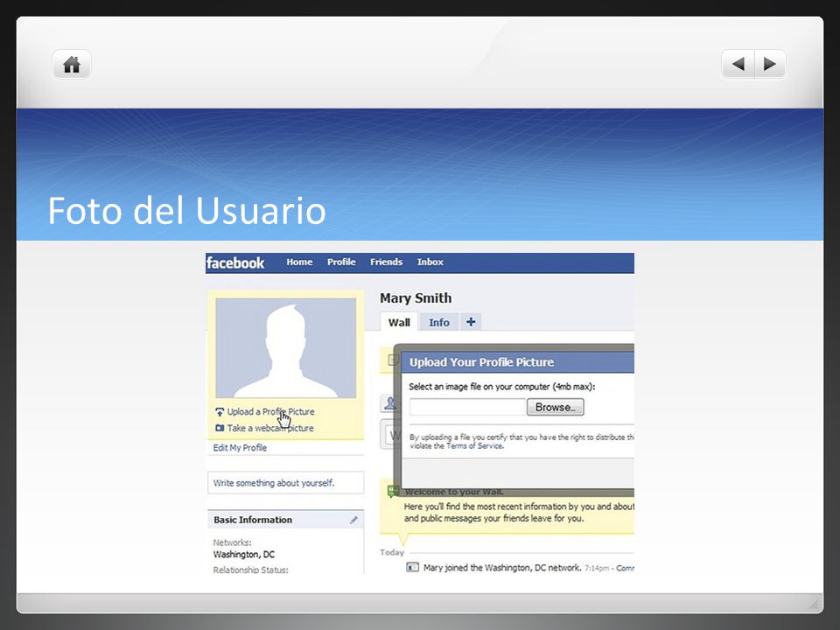Open the Profile menu item
Viewport: 840px width, 630px height.
tap(341, 262)
